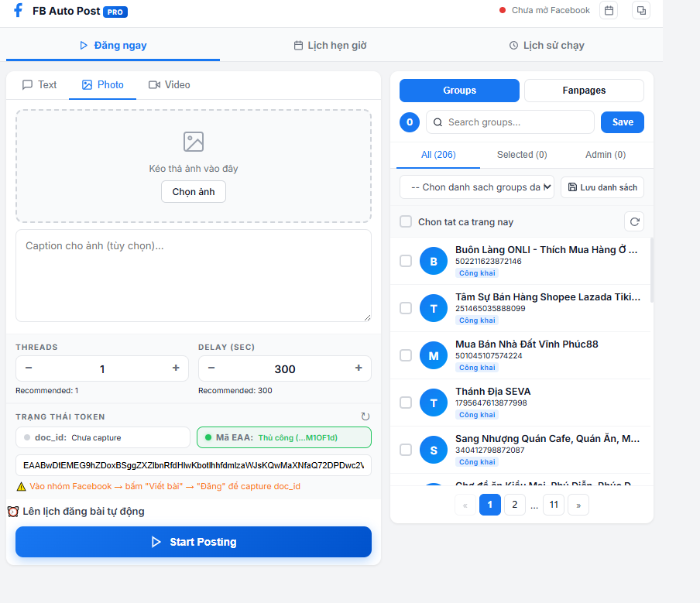Click the Save button
Viewport: 700px width, 603px height.
tap(623, 122)
